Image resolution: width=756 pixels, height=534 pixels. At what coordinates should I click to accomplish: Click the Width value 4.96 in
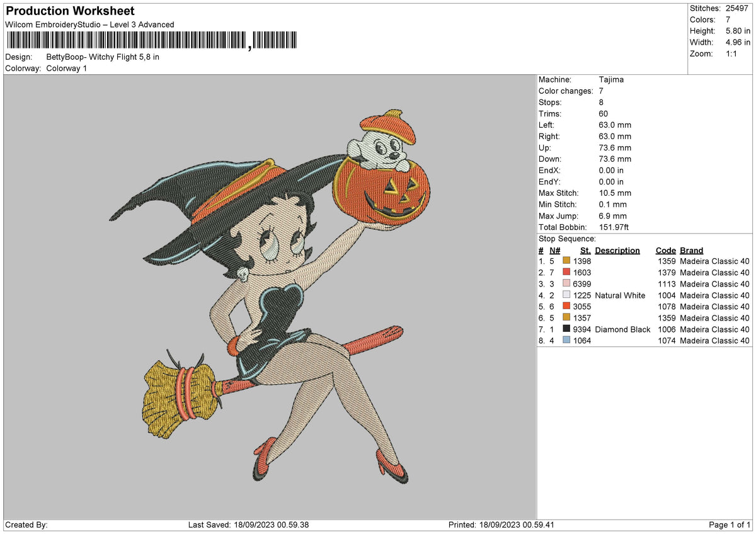click(736, 42)
